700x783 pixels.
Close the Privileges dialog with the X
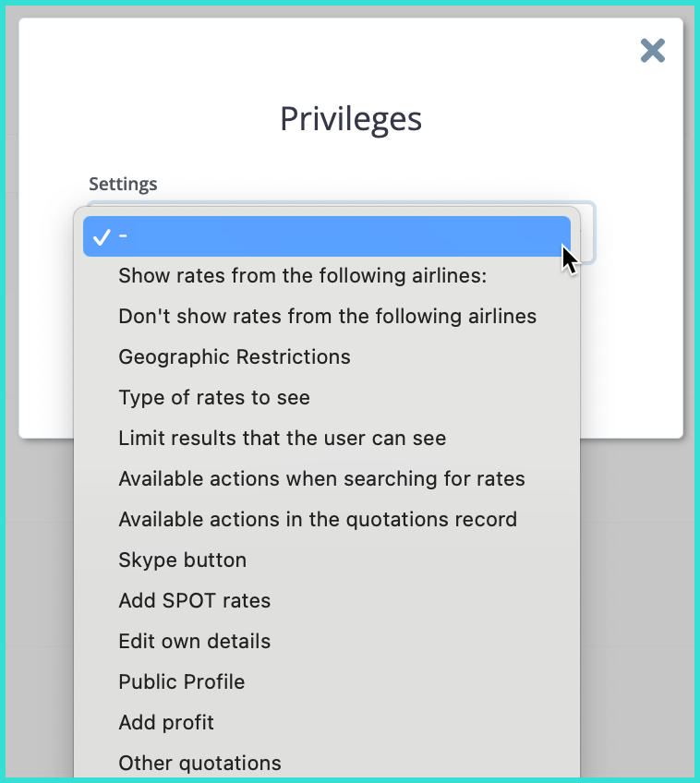[x=653, y=51]
